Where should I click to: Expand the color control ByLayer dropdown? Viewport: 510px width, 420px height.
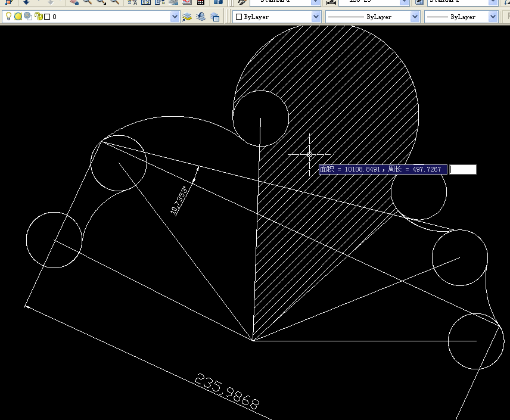[x=316, y=17]
